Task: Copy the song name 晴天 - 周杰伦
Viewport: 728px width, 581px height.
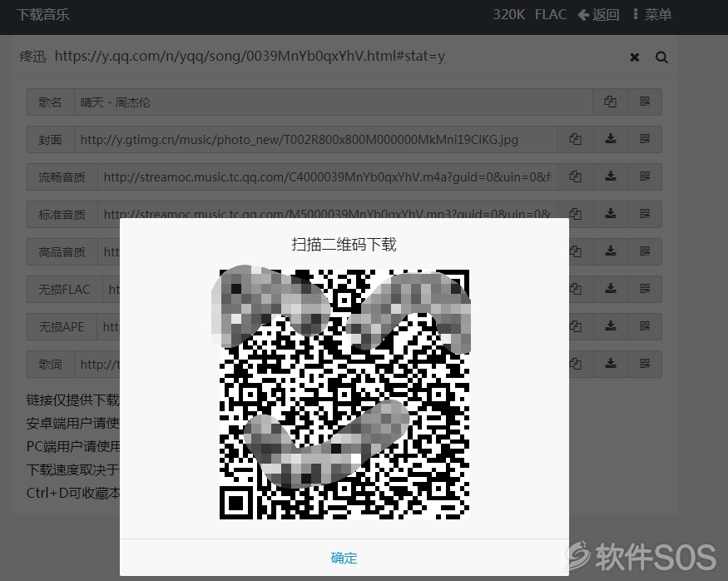Action: click(x=610, y=102)
